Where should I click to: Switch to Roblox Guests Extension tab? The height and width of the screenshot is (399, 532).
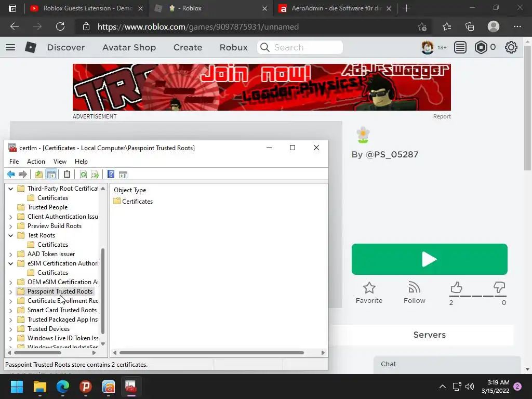pyautogui.click(x=87, y=8)
